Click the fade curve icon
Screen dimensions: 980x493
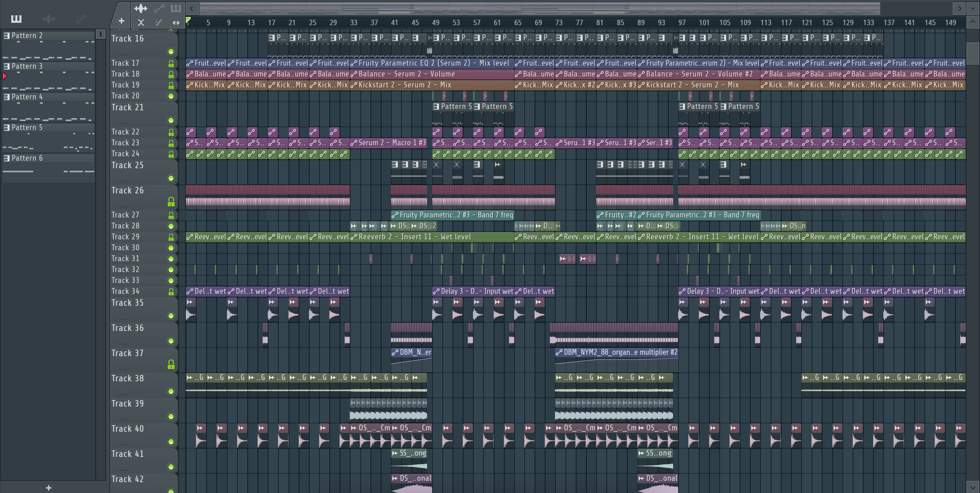pos(159,22)
